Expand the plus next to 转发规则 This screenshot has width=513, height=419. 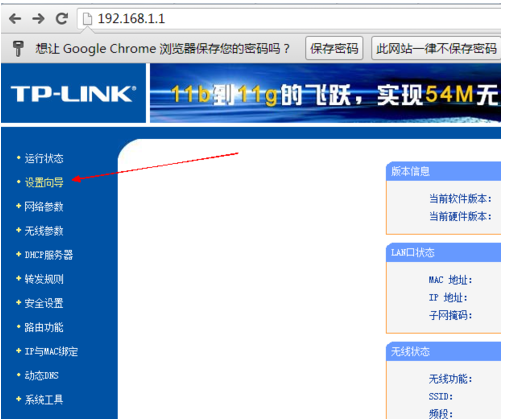(x=19, y=278)
